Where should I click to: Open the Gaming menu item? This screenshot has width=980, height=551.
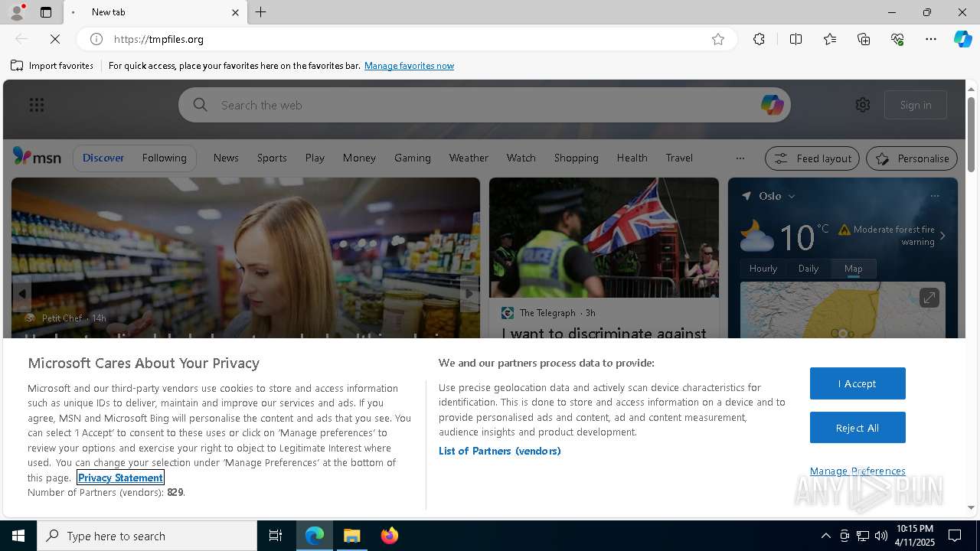[413, 158]
